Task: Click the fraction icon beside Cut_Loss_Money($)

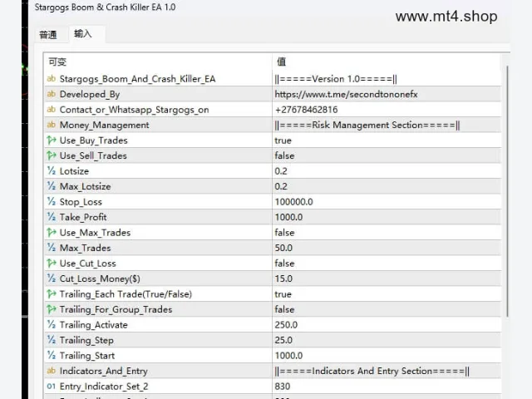Action: [52, 278]
